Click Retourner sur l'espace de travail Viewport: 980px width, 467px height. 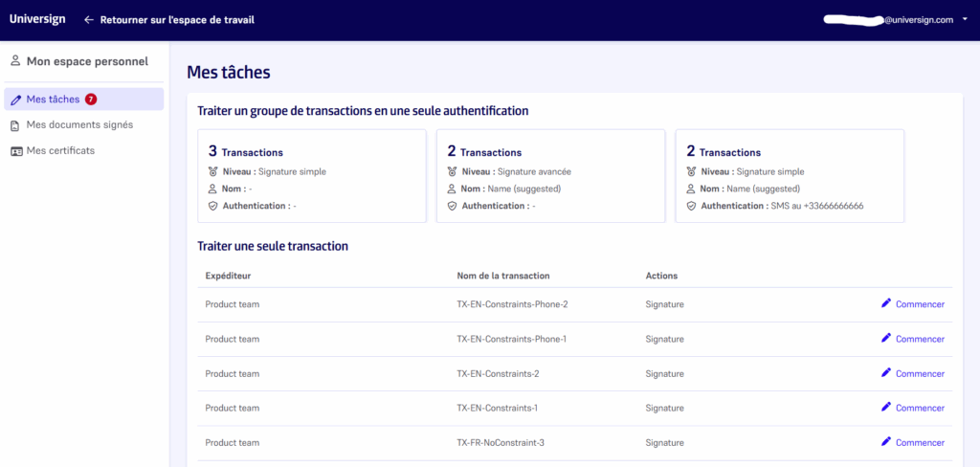click(177, 20)
